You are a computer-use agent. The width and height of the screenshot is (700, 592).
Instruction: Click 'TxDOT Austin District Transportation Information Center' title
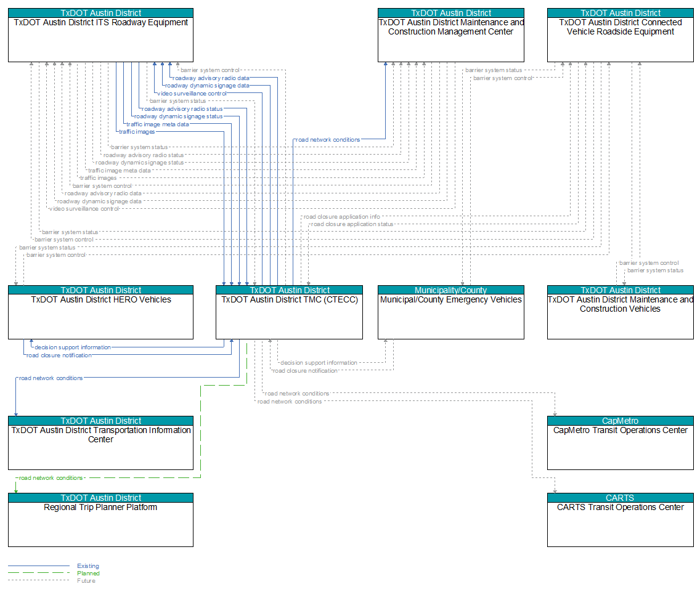101,435
